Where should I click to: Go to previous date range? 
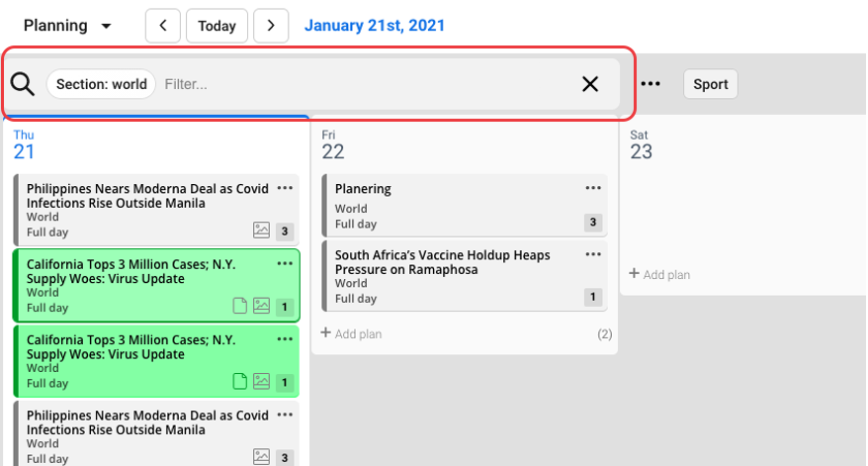(163, 26)
